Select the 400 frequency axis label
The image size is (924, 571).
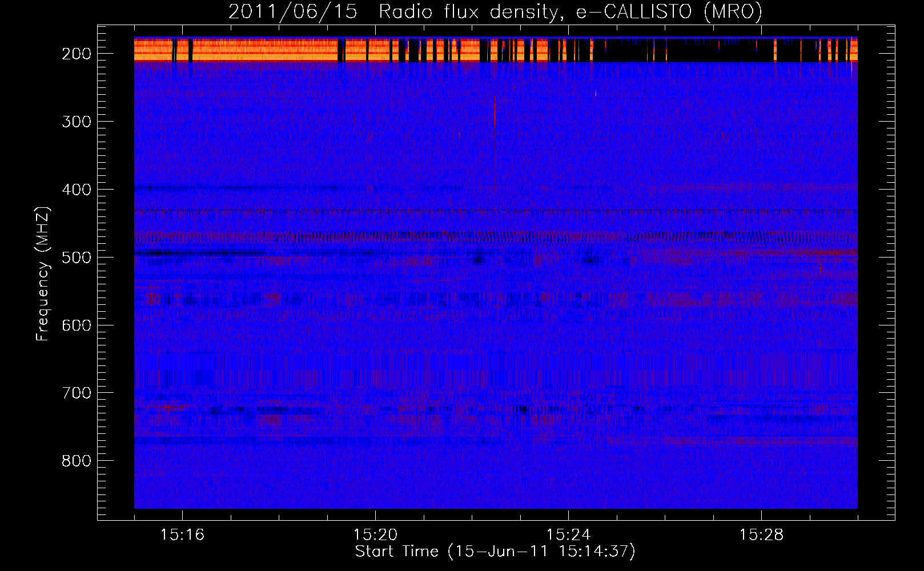77,190
